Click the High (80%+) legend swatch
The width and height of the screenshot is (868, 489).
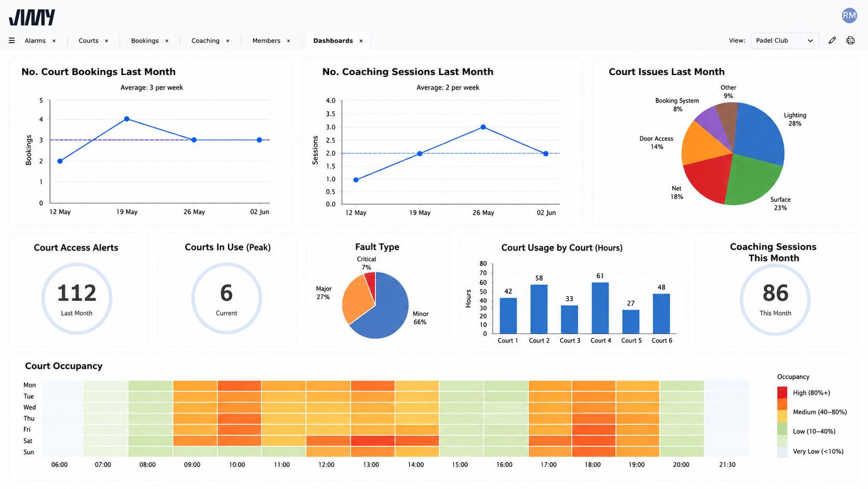tap(782, 392)
